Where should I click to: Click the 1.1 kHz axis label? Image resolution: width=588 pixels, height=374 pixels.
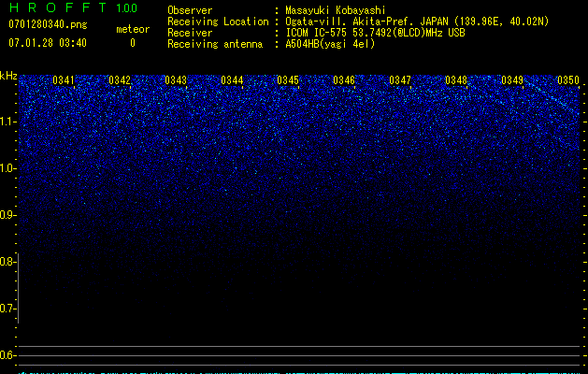[8, 122]
